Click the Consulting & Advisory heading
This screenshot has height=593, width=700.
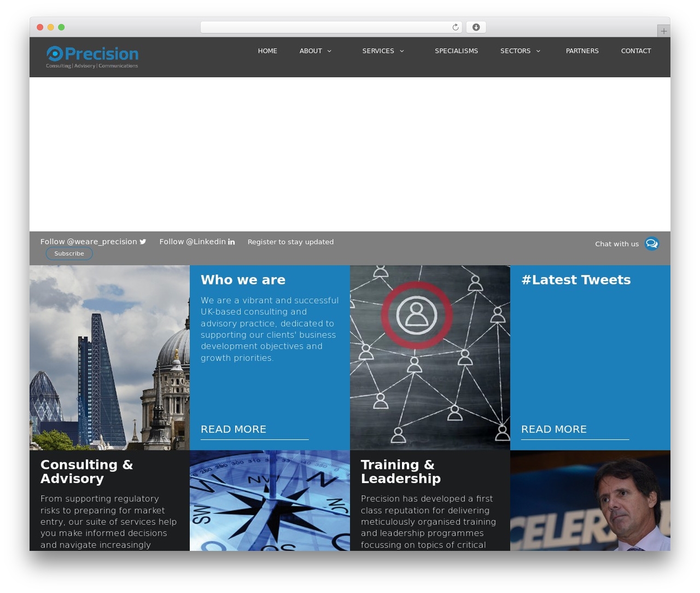click(86, 472)
